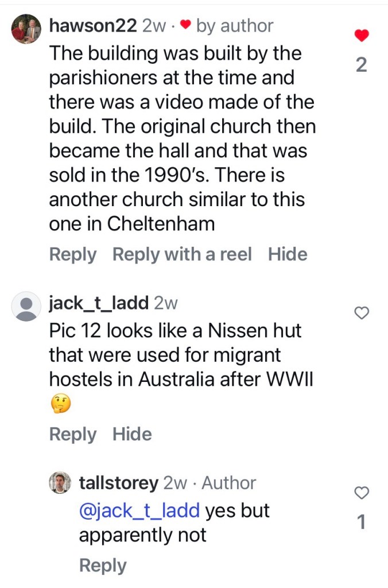The image size is (388, 588).
Task: Open tallstorey's profile avatar
Action: coord(60,483)
